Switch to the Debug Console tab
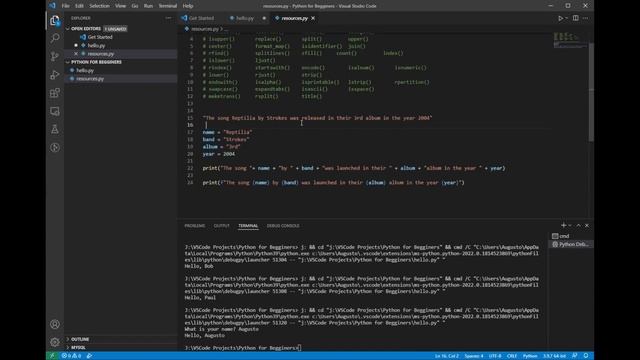 (x=283, y=226)
